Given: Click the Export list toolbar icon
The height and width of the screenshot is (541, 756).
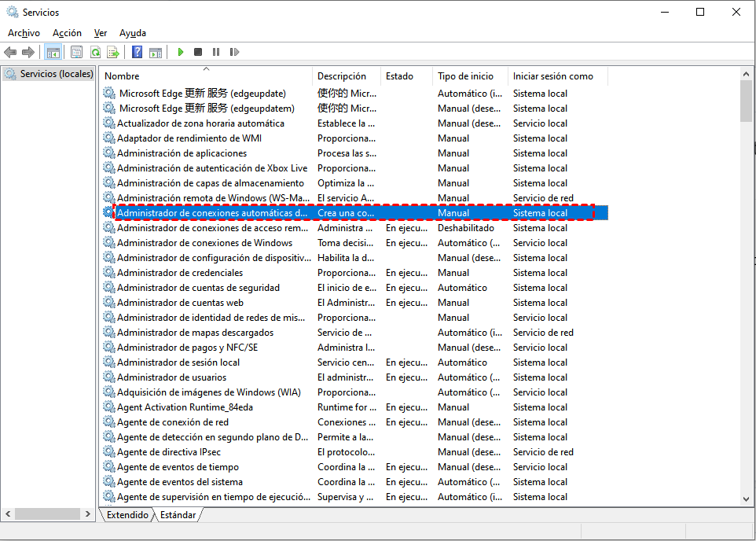Looking at the screenshot, I should 113,52.
